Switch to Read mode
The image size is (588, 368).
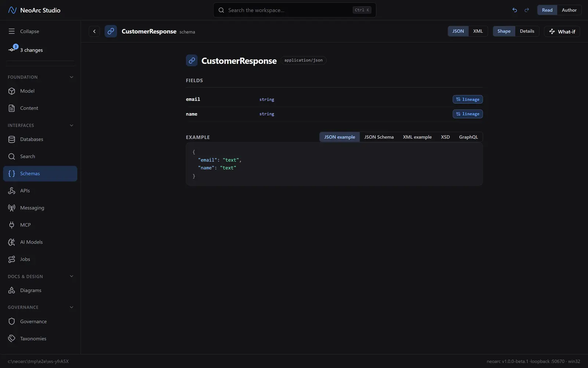tap(547, 10)
